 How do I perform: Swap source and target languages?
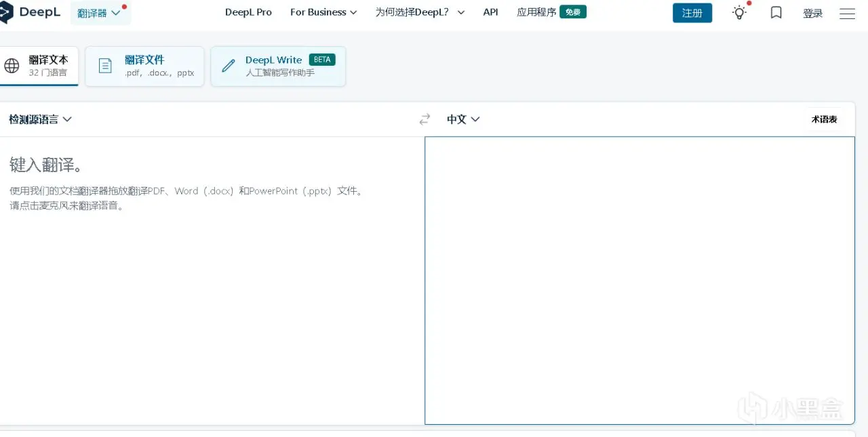(425, 119)
